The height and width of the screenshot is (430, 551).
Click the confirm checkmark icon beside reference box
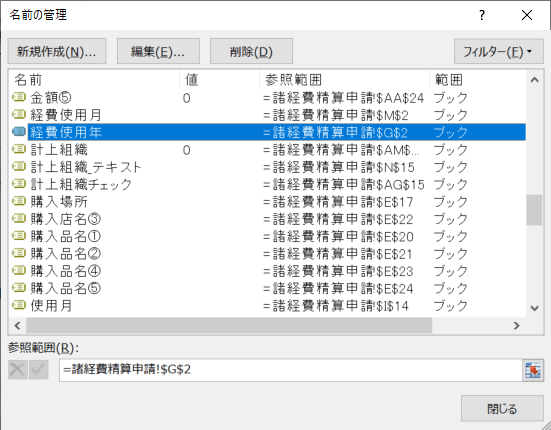pos(38,370)
